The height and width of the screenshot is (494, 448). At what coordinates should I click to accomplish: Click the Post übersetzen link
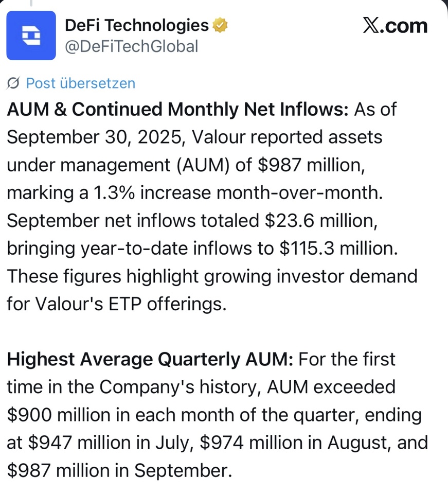[80, 83]
